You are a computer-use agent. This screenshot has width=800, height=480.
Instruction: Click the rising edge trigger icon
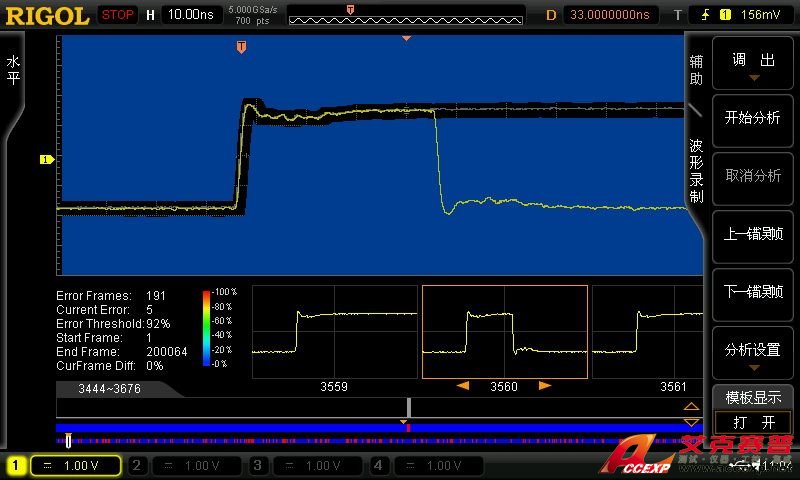coord(706,14)
